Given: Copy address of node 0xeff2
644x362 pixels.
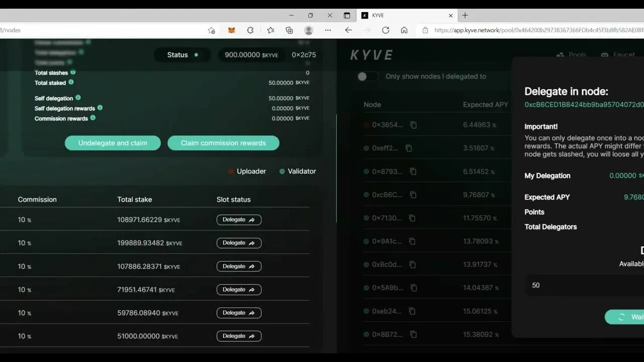Looking at the screenshot, I should [409, 148].
